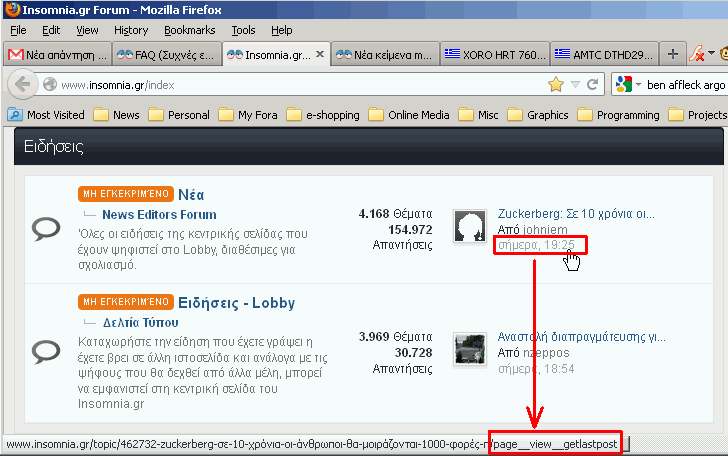Open user nzeppos' profile link
The width and height of the screenshot is (728, 456).
tap(546, 352)
